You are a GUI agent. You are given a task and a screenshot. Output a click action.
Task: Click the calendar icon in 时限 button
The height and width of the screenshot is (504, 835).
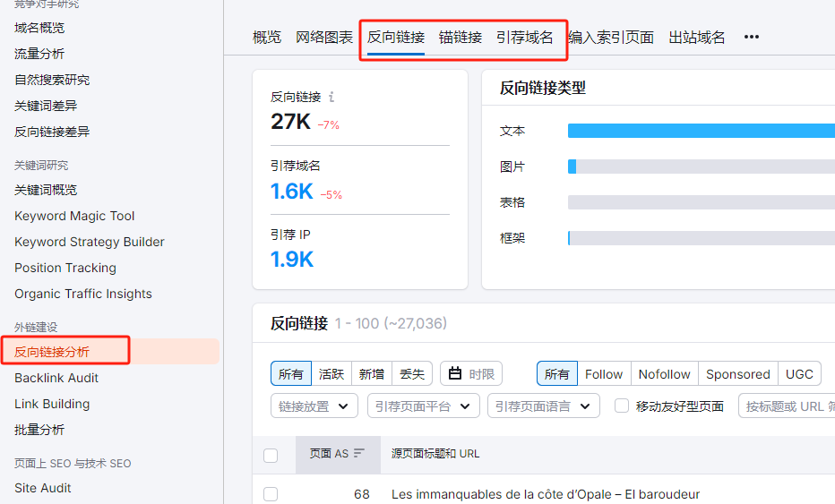point(455,373)
